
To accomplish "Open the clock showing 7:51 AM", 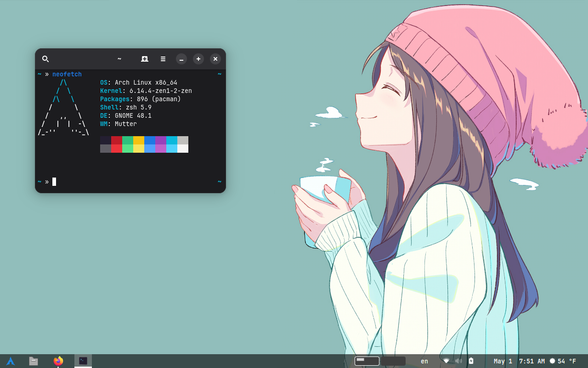I will click(519, 361).
